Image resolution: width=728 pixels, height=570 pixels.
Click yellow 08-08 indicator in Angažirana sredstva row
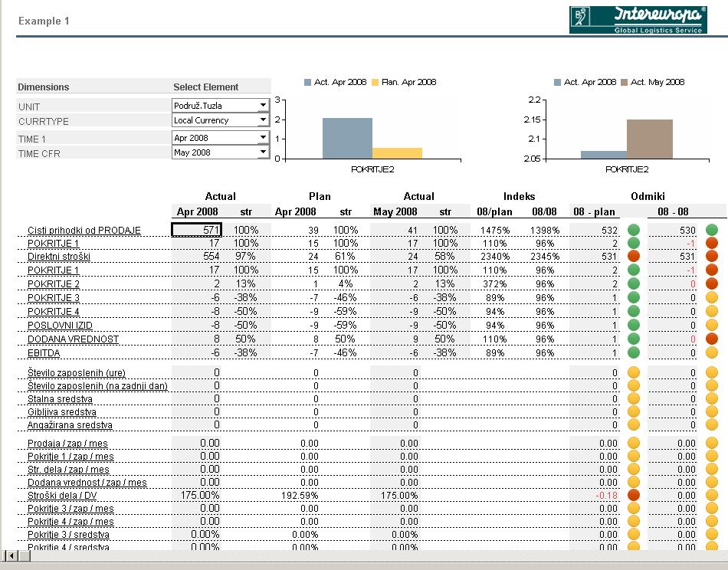pos(712,424)
